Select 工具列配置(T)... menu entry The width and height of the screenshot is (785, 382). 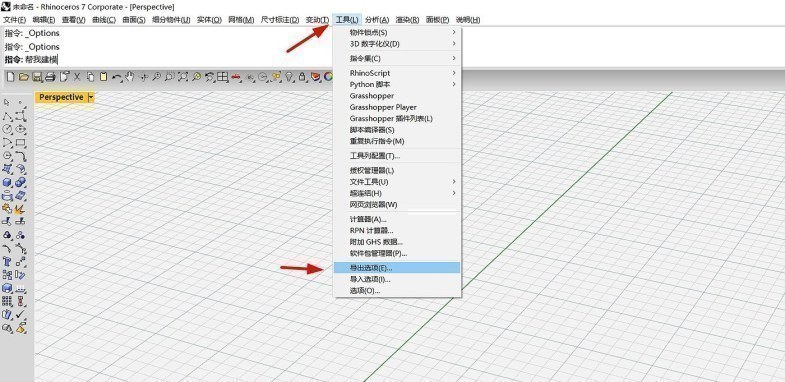[x=397, y=156]
